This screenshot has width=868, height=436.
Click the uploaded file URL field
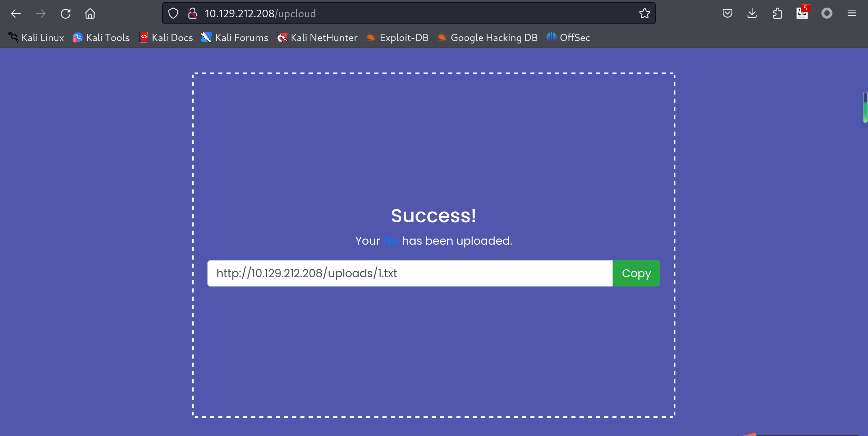[x=410, y=273]
